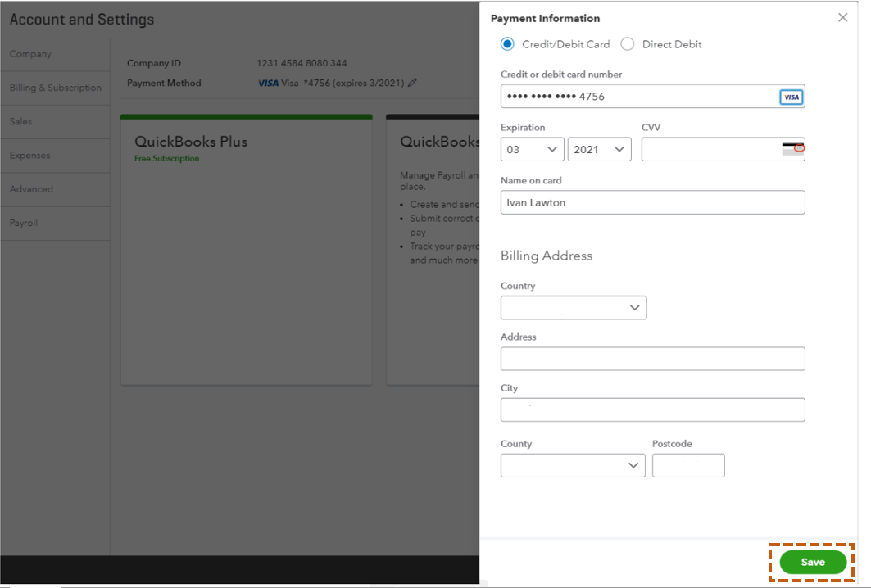Open the Billing & Subscription tab
Screen dimensions: 871x588
[55, 88]
